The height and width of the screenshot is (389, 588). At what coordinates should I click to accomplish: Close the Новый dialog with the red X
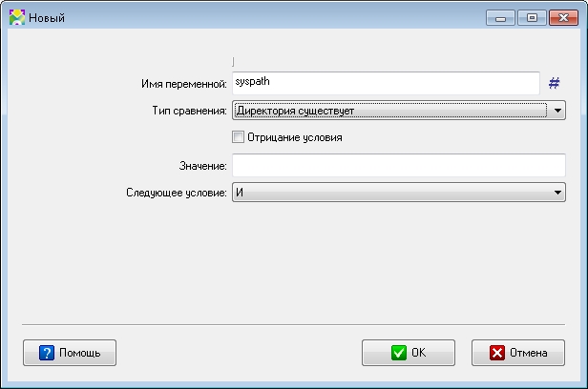[x=563, y=17]
